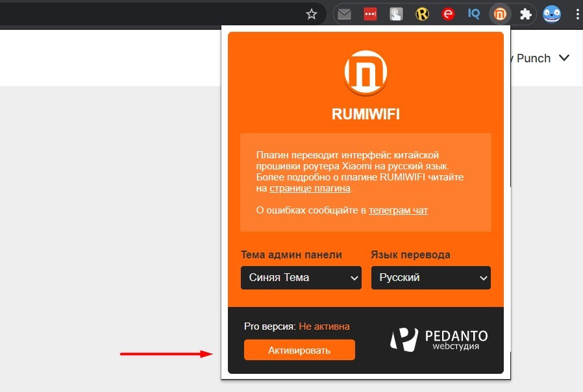Open the Chrome three-dot menu

(x=577, y=14)
